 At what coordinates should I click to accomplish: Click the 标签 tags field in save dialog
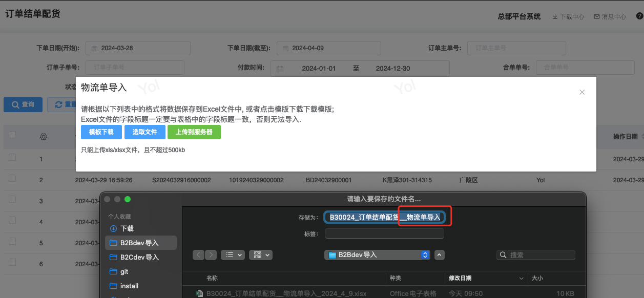(384, 233)
